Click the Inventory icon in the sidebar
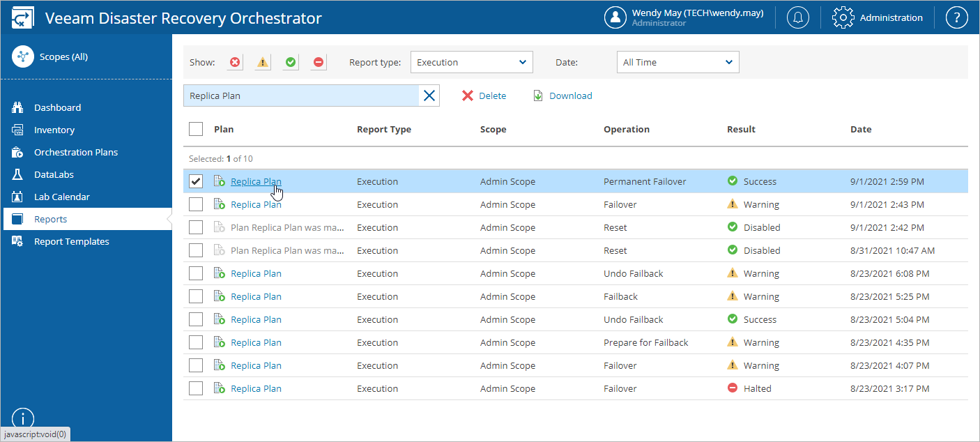980x442 pixels. [x=19, y=130]
